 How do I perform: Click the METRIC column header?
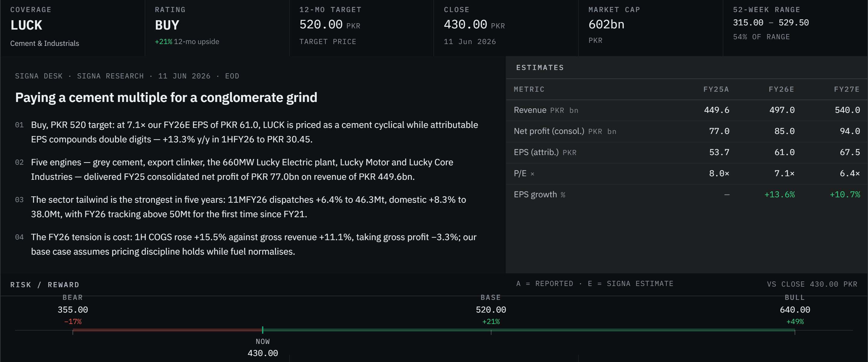pos(529,89)
